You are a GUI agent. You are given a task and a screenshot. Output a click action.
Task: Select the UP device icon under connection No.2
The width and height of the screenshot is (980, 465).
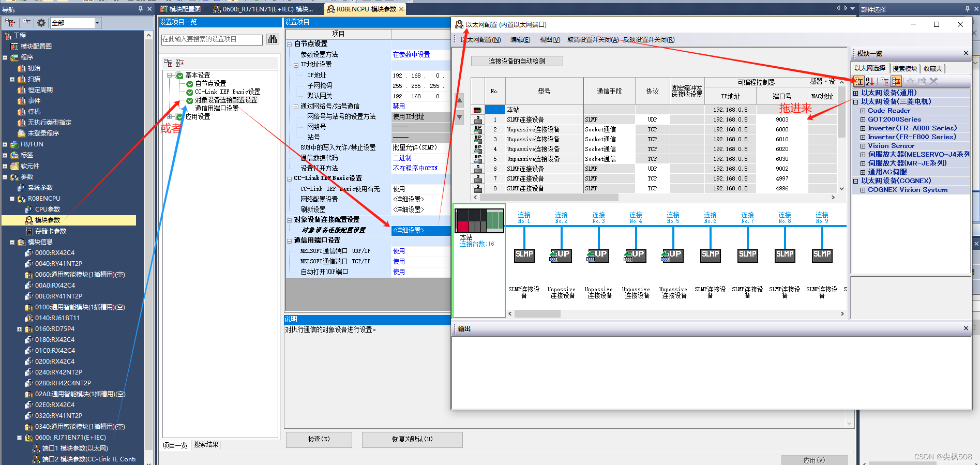tap(561, 255)
